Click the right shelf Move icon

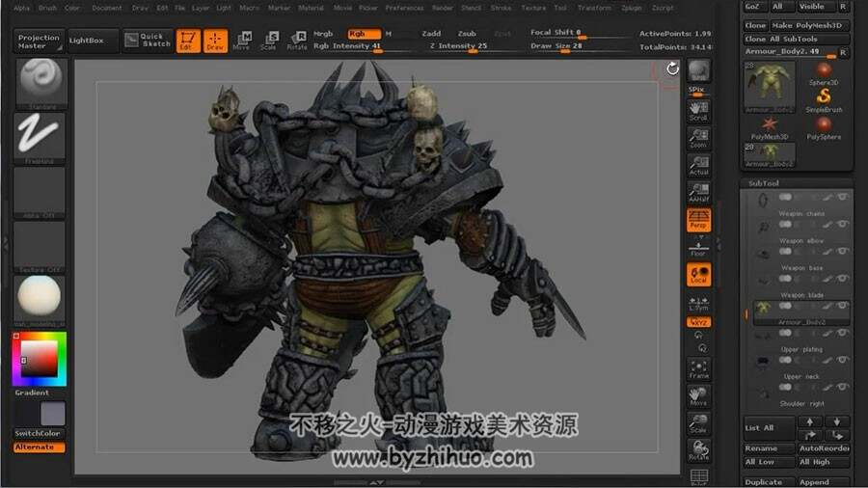(698, 396)
